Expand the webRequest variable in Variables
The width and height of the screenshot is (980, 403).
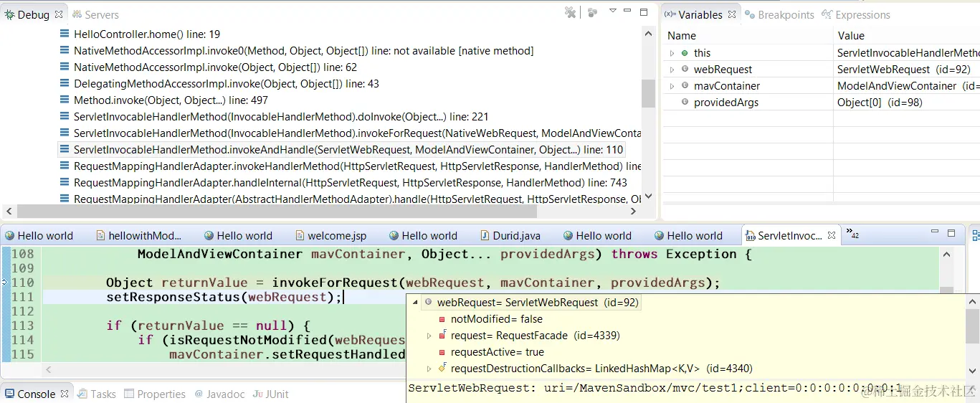(x=672, y=70)
